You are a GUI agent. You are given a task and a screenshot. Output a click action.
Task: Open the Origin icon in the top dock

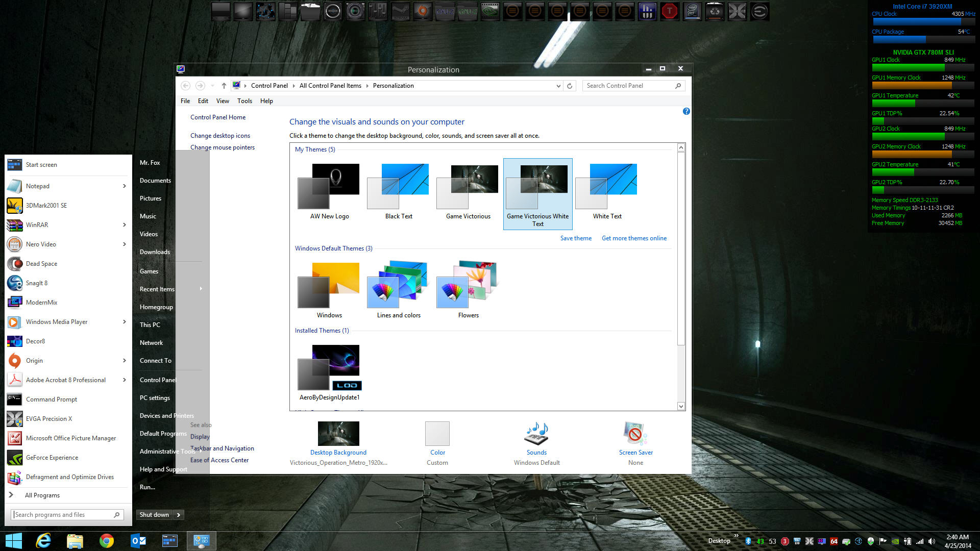click(423, 11)
